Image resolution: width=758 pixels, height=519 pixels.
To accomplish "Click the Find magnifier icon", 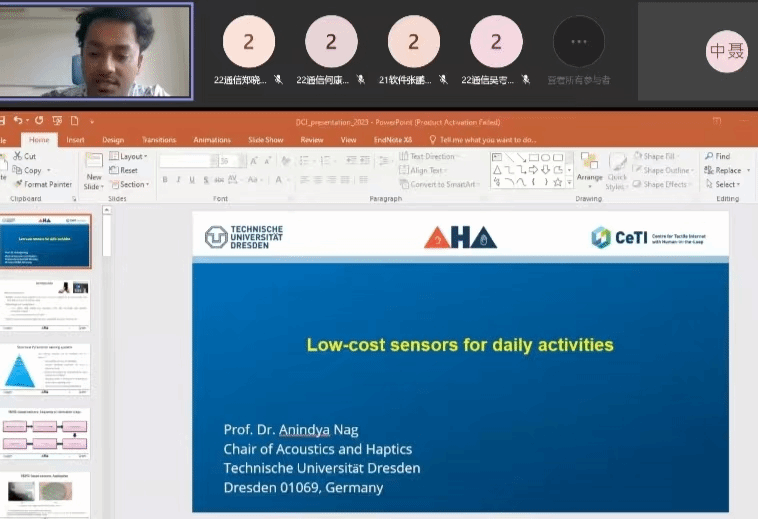I will click(708, 157).
